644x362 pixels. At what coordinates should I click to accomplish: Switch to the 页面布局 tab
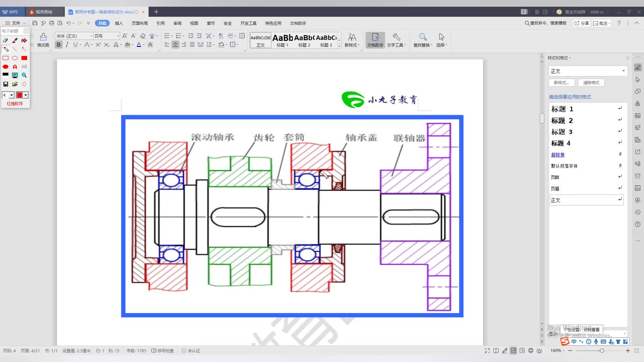pyautogui.click(x=140, y=23)
